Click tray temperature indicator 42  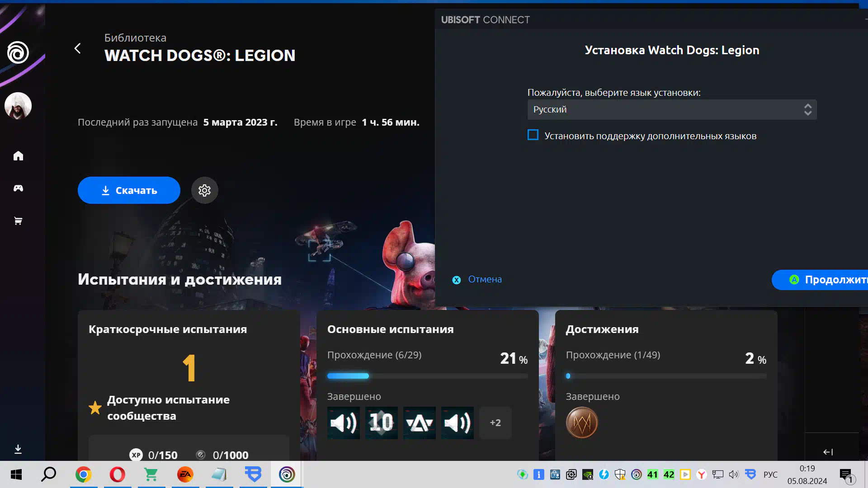pyautogui.click(x=669, y=474)
